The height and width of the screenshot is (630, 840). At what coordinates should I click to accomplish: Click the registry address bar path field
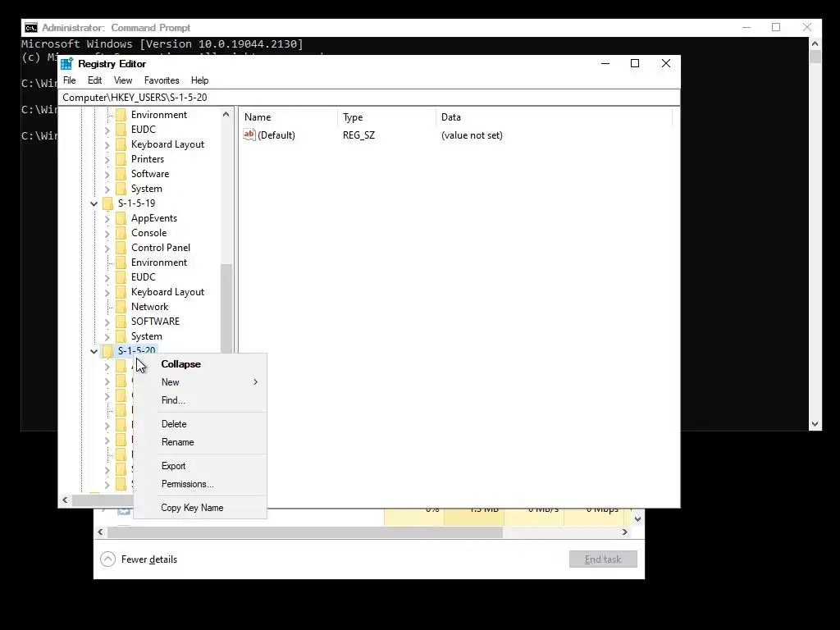(369, 97)
